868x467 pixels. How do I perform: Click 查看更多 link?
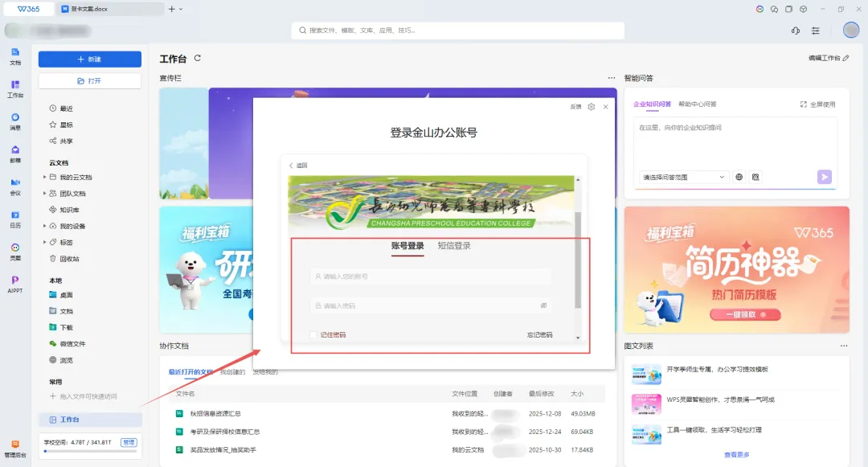pyautogui.click(x=737, y=455)
